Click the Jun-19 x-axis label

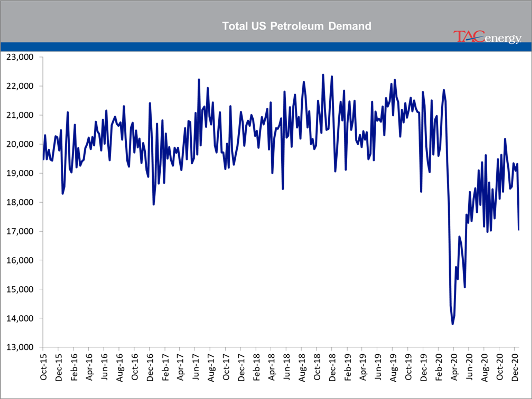[378, 367]
